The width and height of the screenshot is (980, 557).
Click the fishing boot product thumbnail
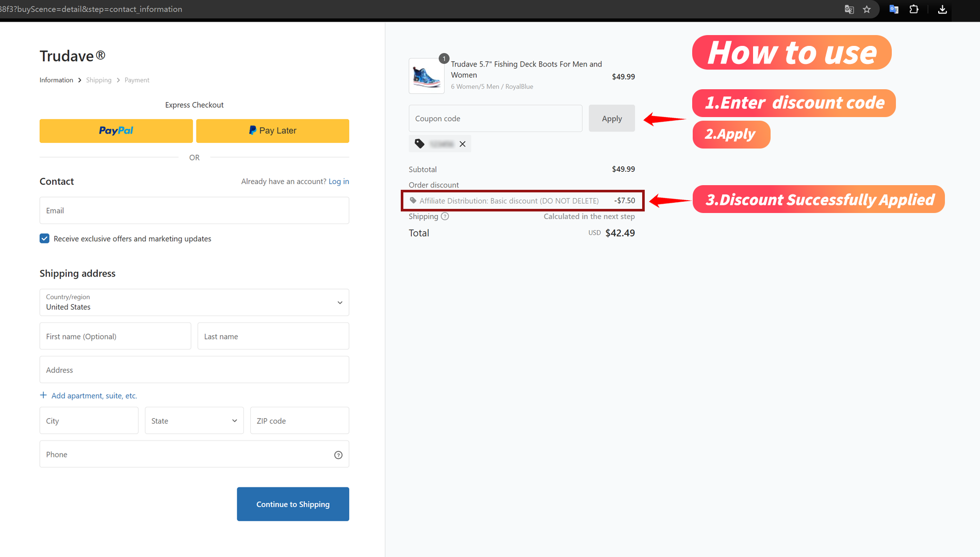click(427, 76)
